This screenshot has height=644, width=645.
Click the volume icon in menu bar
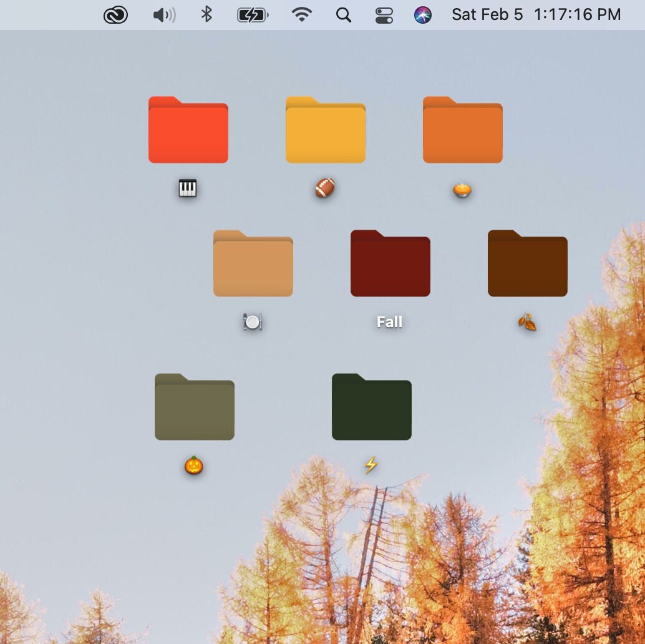click(163, 14)
